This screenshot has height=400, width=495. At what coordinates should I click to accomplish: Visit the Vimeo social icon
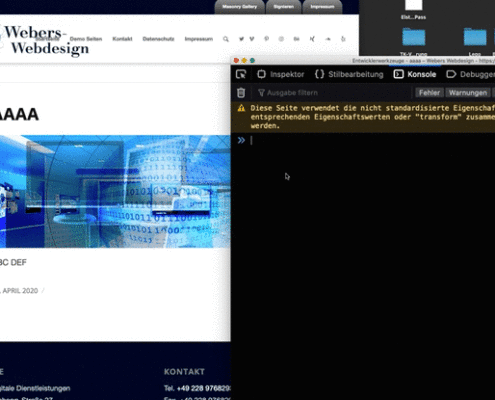(252, 39)
